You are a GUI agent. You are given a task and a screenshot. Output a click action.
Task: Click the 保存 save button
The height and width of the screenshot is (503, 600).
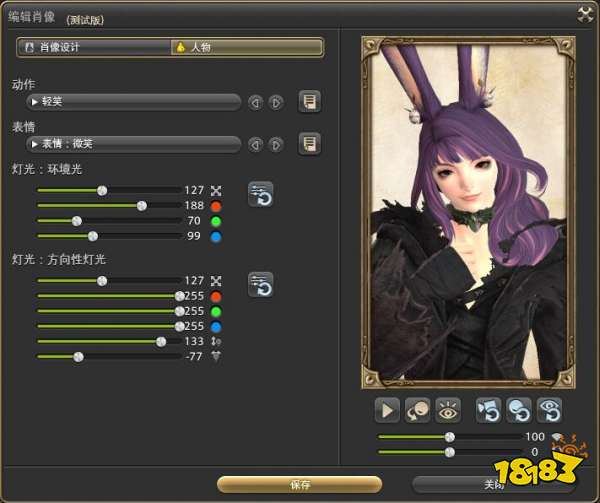click(299, 483)
